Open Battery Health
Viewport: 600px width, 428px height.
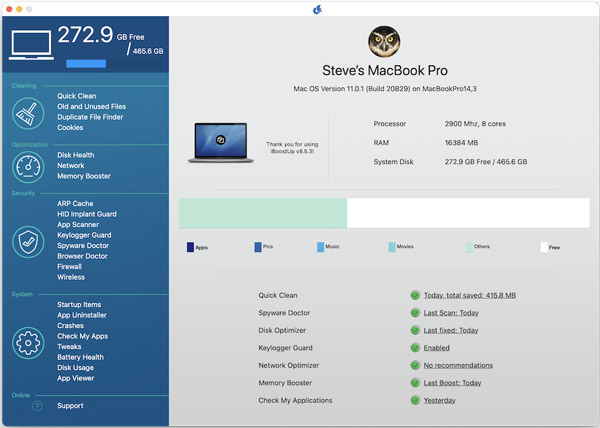tap(80, 357)
